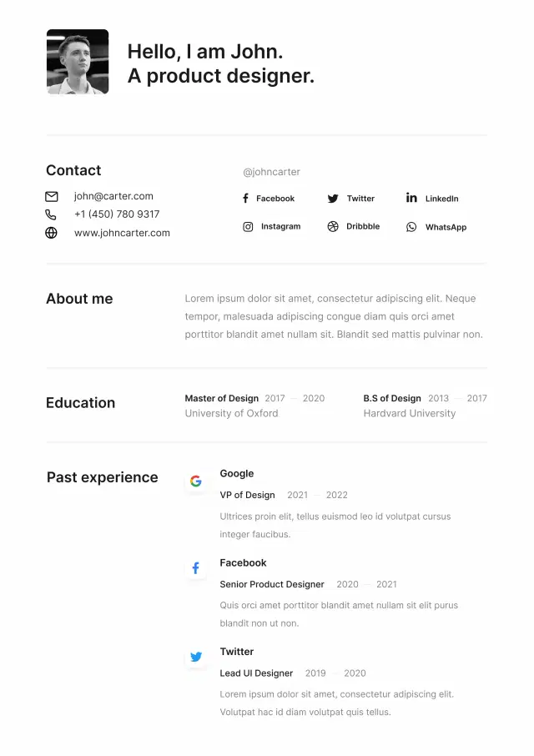
Task: Click the Instagram camera icon
Action: click(x=248, y=227)
